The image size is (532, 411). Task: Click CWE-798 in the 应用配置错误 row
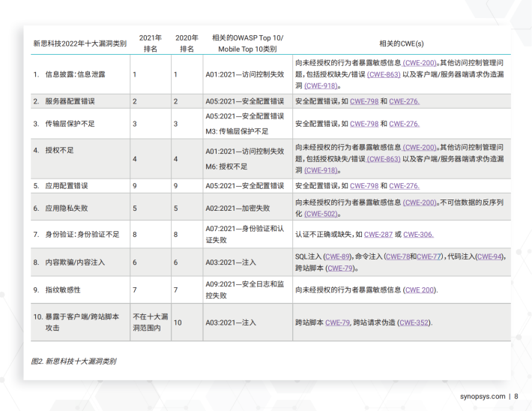pyautogui.click(x=363, y=185)
